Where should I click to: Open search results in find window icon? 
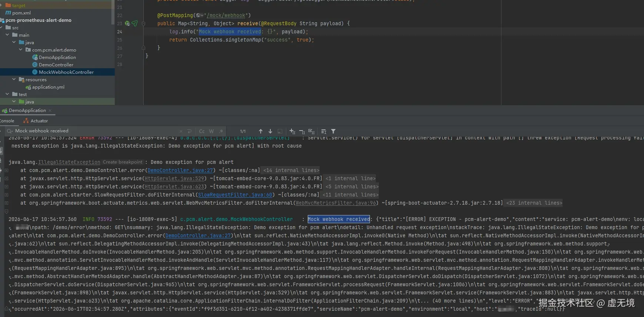tap(280, 131)
